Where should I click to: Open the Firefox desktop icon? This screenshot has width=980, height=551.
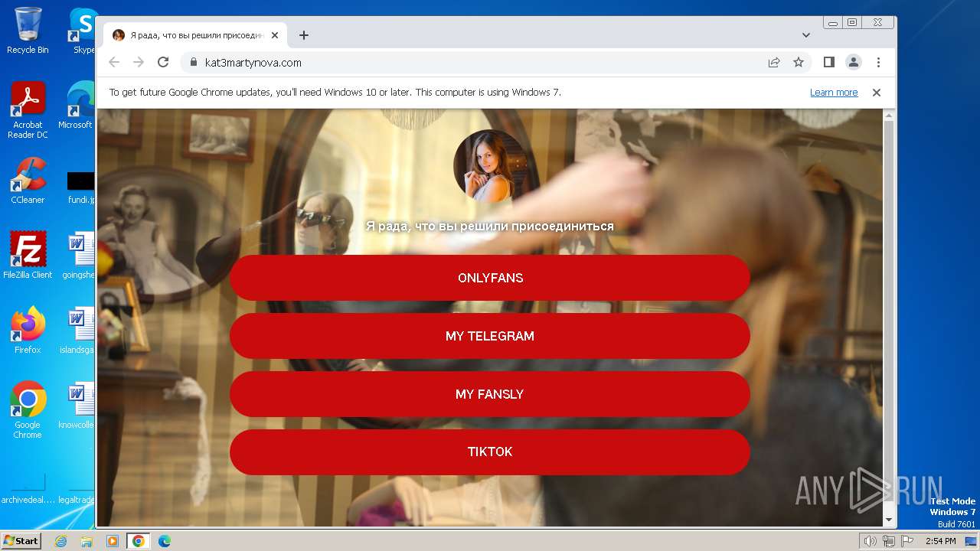tap(28, 331)
